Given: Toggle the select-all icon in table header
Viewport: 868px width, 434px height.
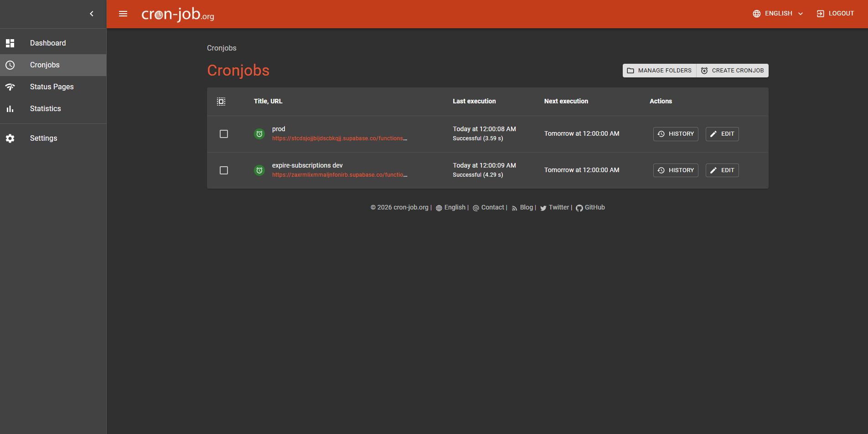Looking at the screenshot, I should pyautogui.click(x=221, y=102).
